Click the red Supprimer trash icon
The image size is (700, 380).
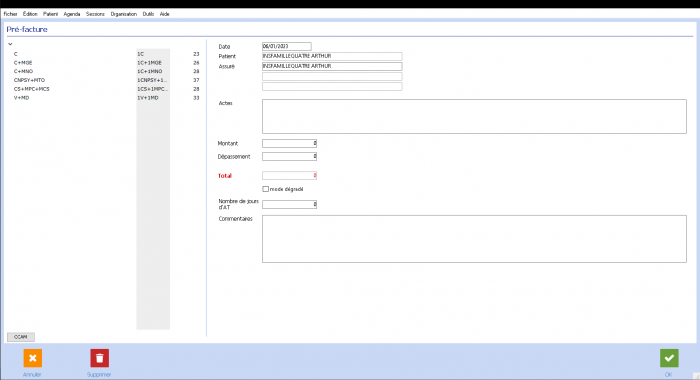click(100, 358)
